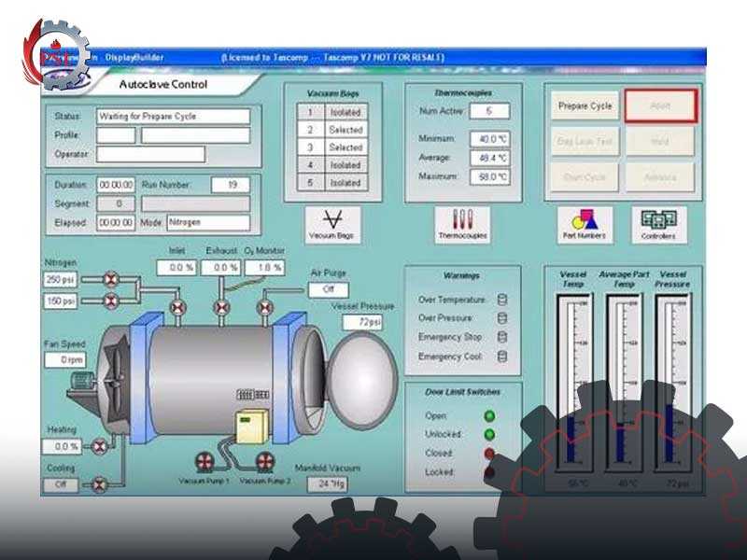Toggle the Air Purge Off field

point(328,290)
